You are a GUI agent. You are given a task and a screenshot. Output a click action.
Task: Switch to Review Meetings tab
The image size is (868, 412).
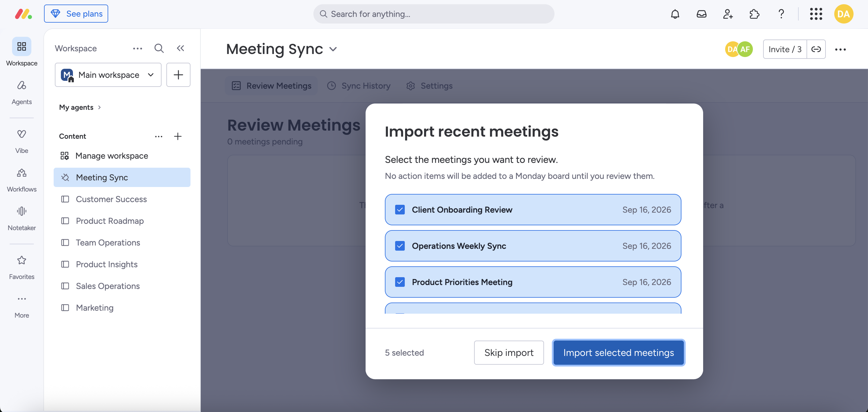coord(271,86)
